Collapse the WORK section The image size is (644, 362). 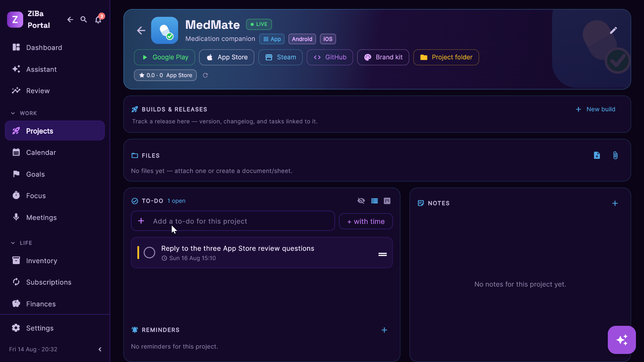tap(13, 113)
